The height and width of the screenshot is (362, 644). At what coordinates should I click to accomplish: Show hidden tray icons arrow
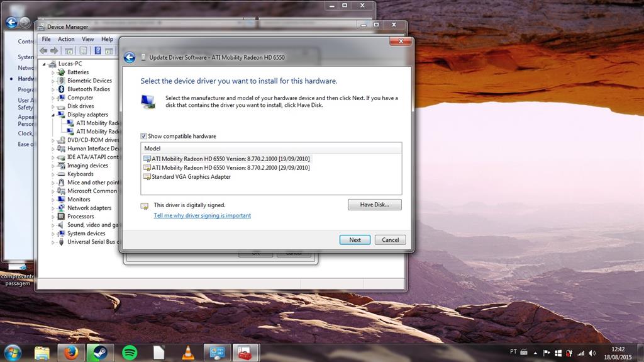(x=535, y=353)
